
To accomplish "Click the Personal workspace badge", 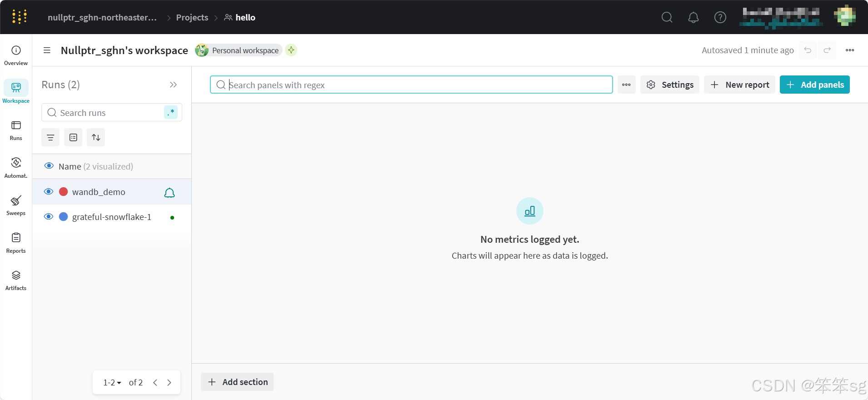I will tap(239, 50).
